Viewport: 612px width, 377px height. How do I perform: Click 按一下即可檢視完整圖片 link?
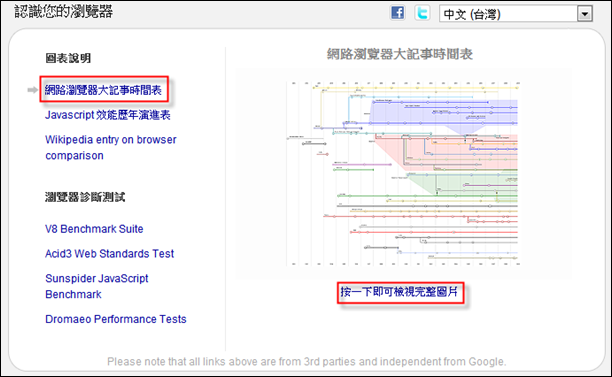(x=399, y=292)
